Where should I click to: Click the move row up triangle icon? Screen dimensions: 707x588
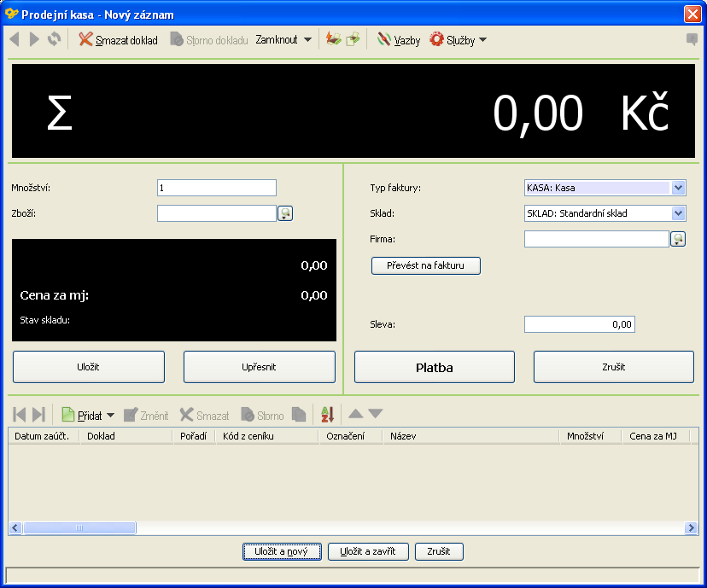[356, 413]
